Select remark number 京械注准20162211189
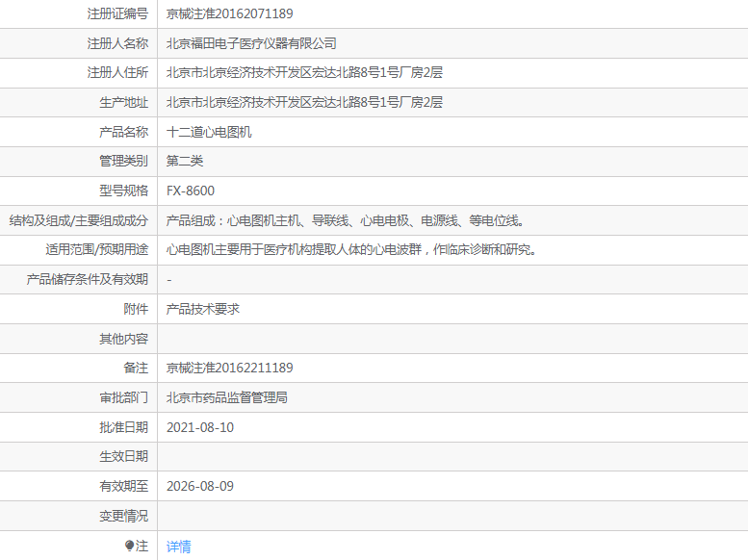 (229, 369)
